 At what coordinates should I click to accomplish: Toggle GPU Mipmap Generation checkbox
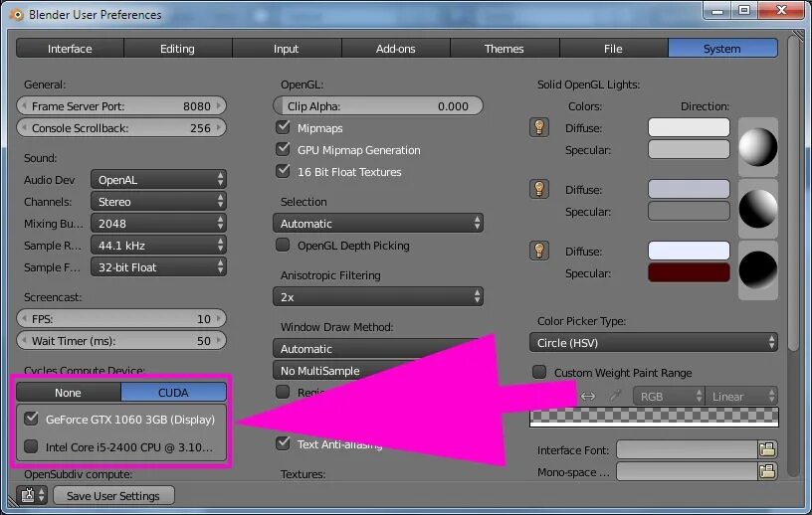pos(283,149)
